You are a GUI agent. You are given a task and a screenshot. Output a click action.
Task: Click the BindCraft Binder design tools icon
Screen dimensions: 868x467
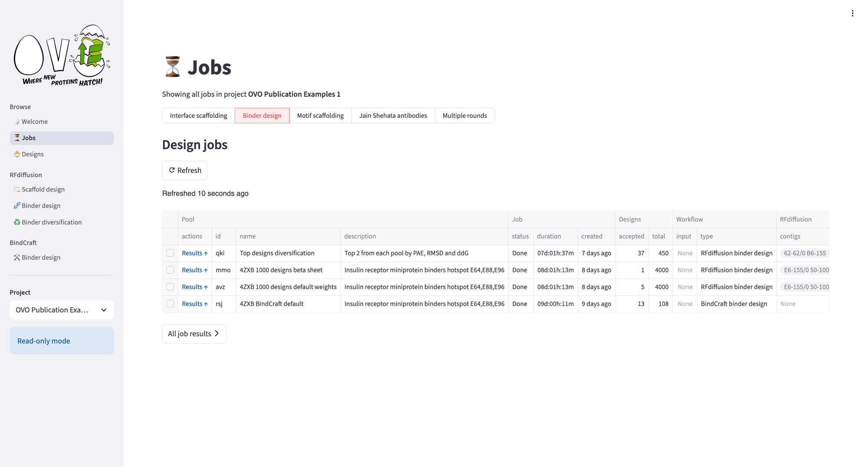click(17, 257)
